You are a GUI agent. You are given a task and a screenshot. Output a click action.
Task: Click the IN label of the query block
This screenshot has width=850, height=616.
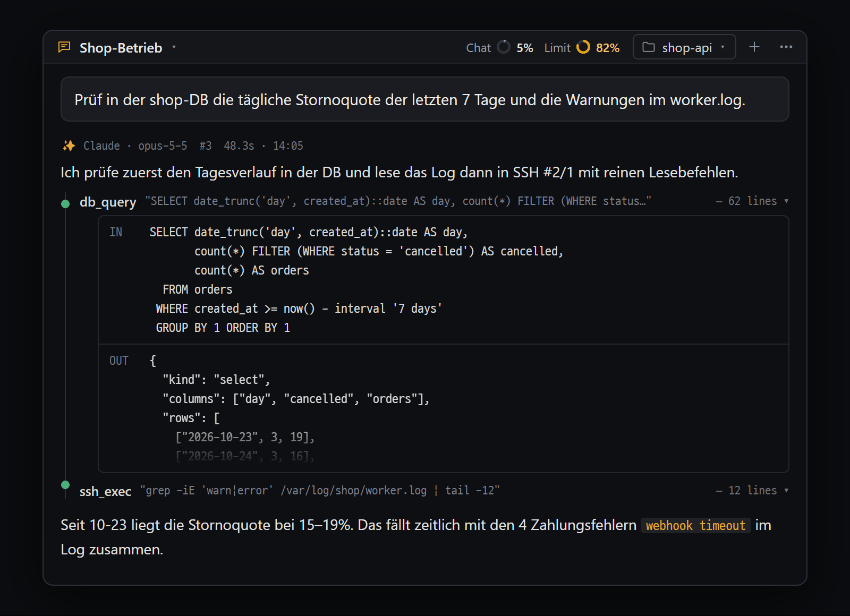[x=116, y=232]
